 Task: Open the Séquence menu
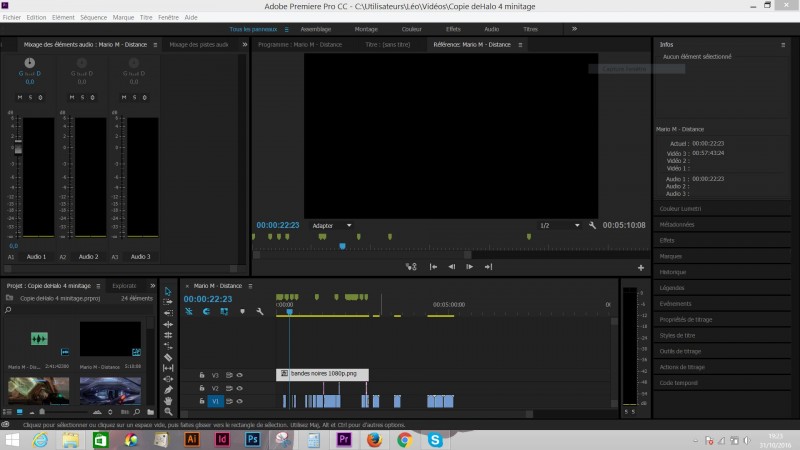93,17
